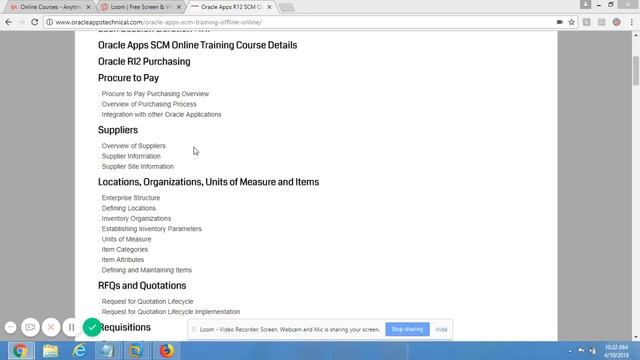Click Procure to Pay Purchasing Overview

point(155,93)
